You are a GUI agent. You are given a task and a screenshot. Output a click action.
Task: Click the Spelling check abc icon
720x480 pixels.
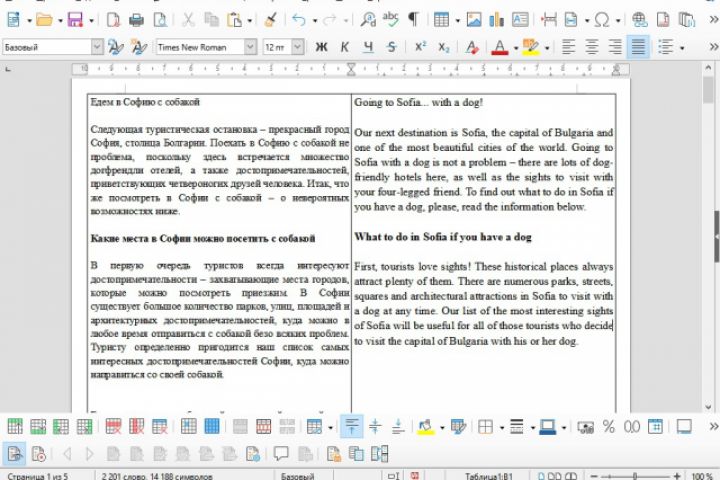390,19
